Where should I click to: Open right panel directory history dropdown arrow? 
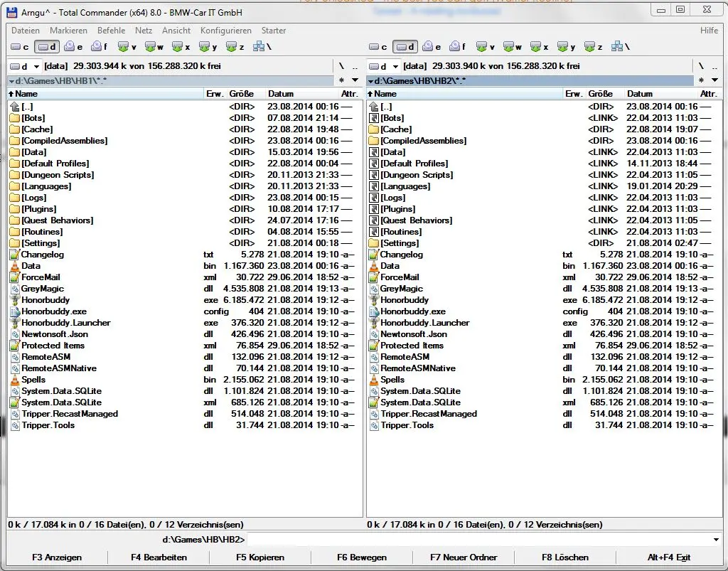[x=715, y=80]
